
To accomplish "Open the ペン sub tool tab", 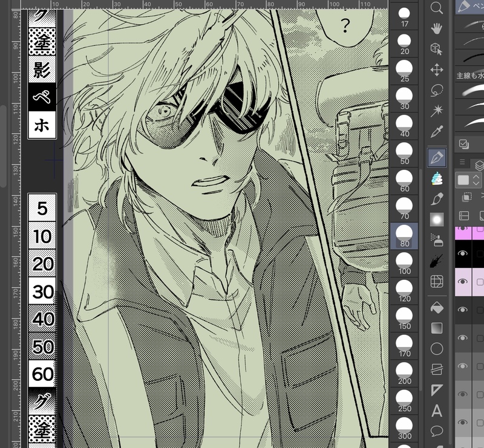I will point(470,6).
